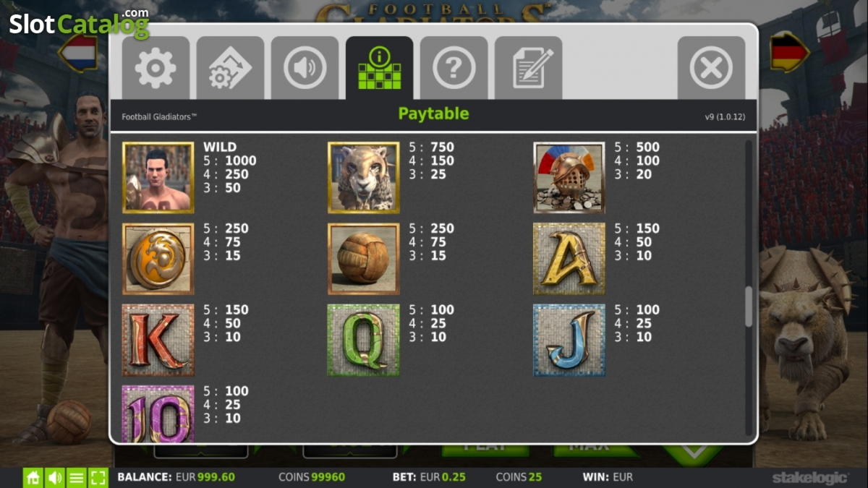Click the Netherlands flag left arrow
This screenshot has width=868, height=488.
(78, 53)
